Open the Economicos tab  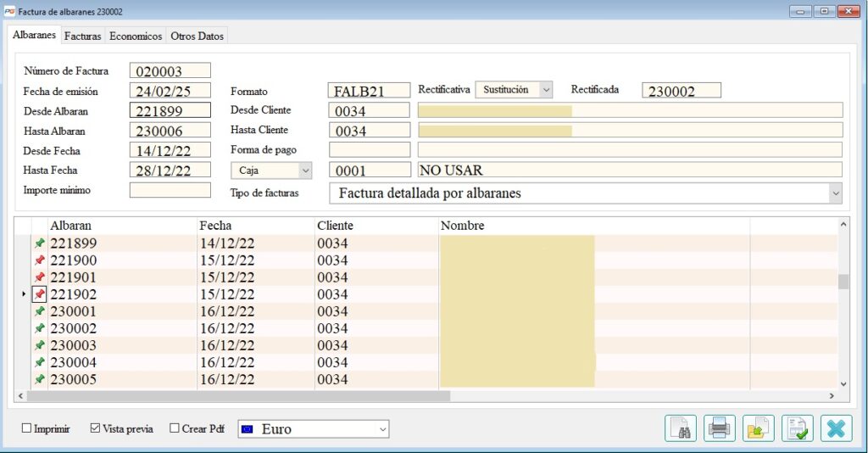pos(136,36)
